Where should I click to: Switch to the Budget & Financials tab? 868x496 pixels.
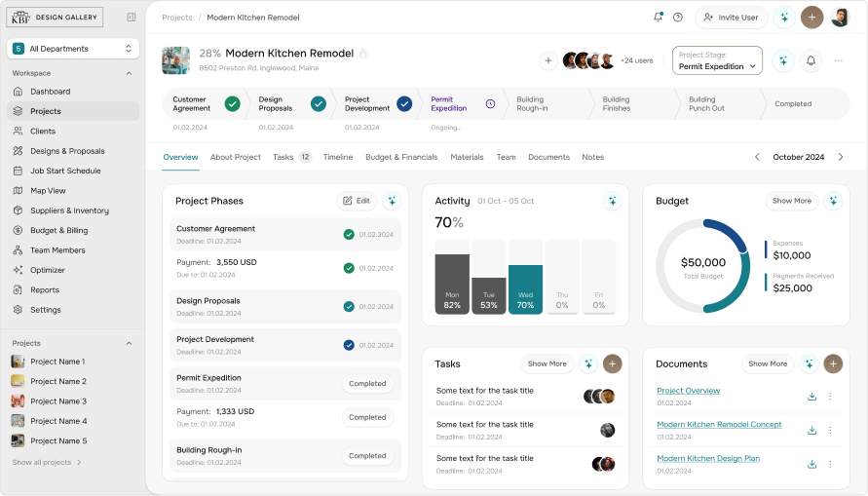click(401, 157)
